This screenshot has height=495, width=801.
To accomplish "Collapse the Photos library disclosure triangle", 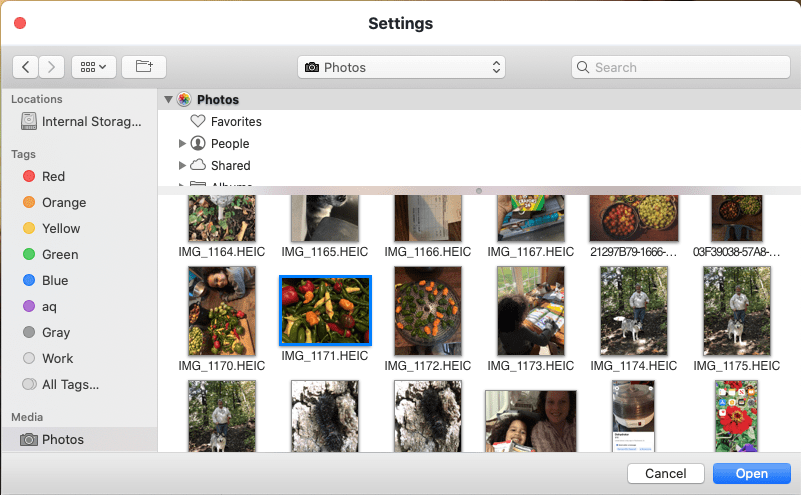I will click(168, 100).
